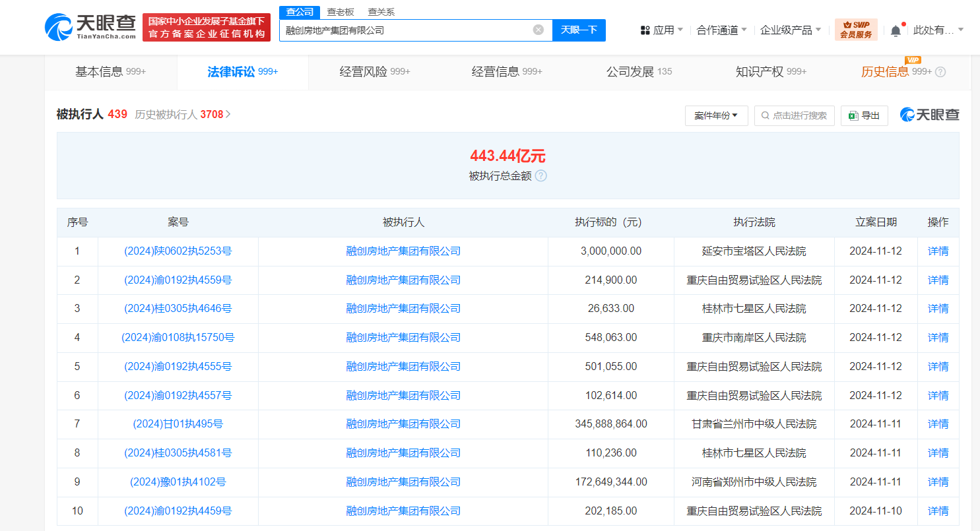
Task: Open case (2024)桂0305执4581号
Action: [x=178, y=453]
